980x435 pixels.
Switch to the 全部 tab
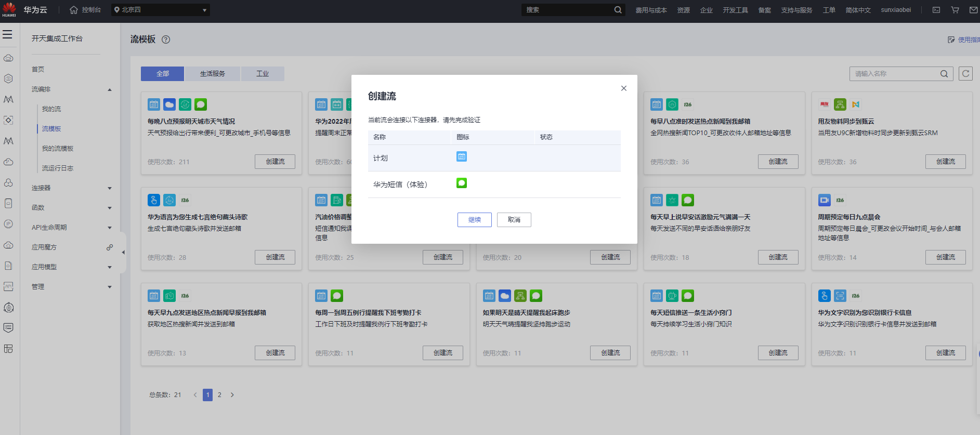(x=163, y=74)
